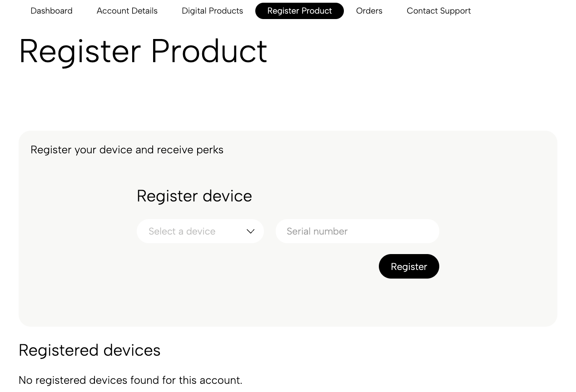Image resolution: width=576 pixels, height=392 pixels.
Task: Navigate to Contact Support
Action: [438, 11]
